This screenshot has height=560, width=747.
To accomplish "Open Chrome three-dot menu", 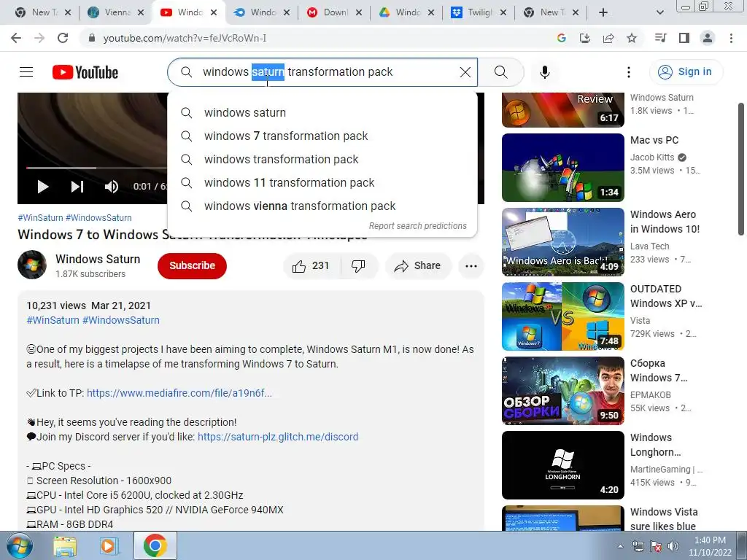I will click(731, 38).
